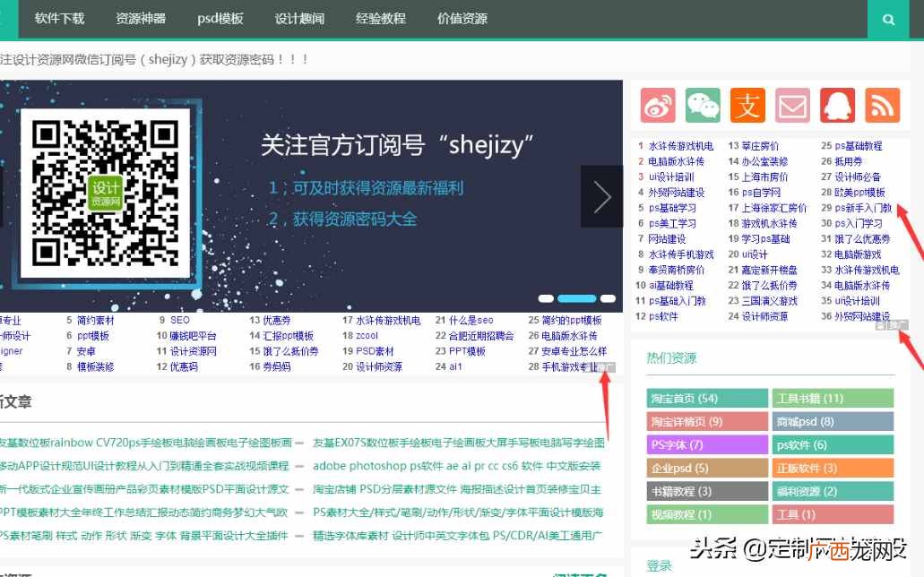Open the 网站建设 link numbered 7
924x577 pixels.
point(667,238)
